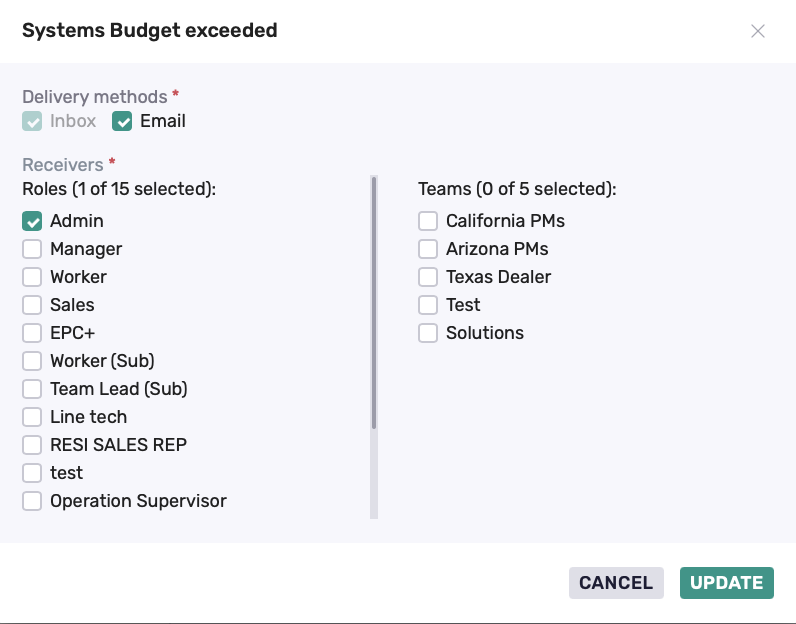Uncheck the Email delivery method
Image resolution: width=796 pixels, height=624 pixels.
click(122, 121)
